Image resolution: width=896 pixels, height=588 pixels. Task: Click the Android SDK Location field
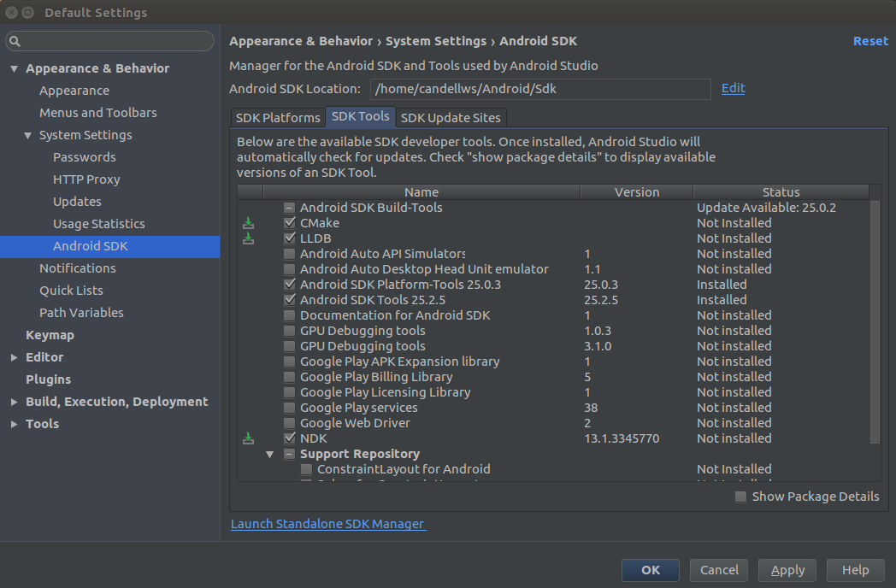point(540,89)
